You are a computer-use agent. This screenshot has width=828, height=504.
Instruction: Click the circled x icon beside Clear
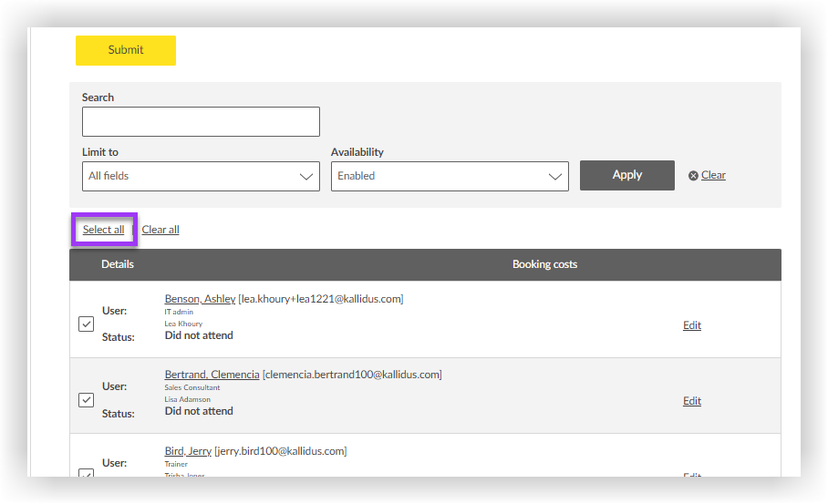point(693,176)
